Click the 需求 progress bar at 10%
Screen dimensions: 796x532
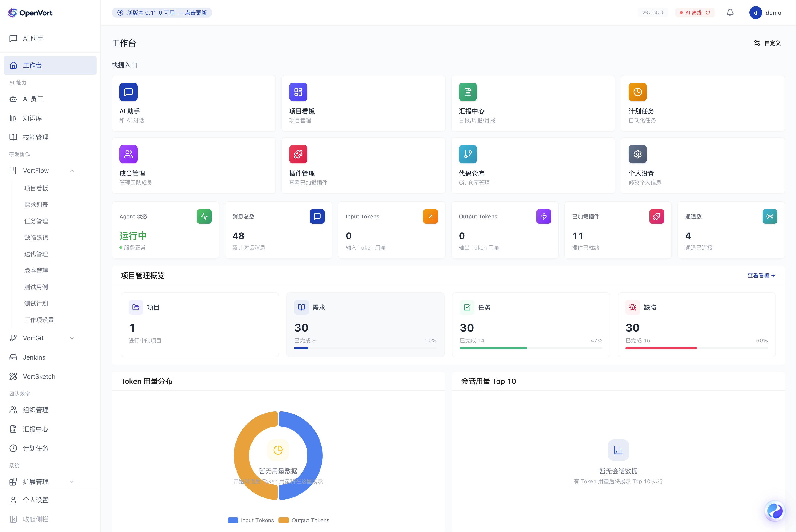[x=366, y=348]
